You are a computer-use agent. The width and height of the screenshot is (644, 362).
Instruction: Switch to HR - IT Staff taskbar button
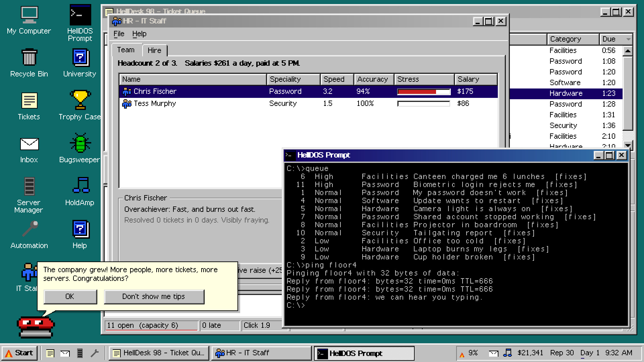click(261, 353)
